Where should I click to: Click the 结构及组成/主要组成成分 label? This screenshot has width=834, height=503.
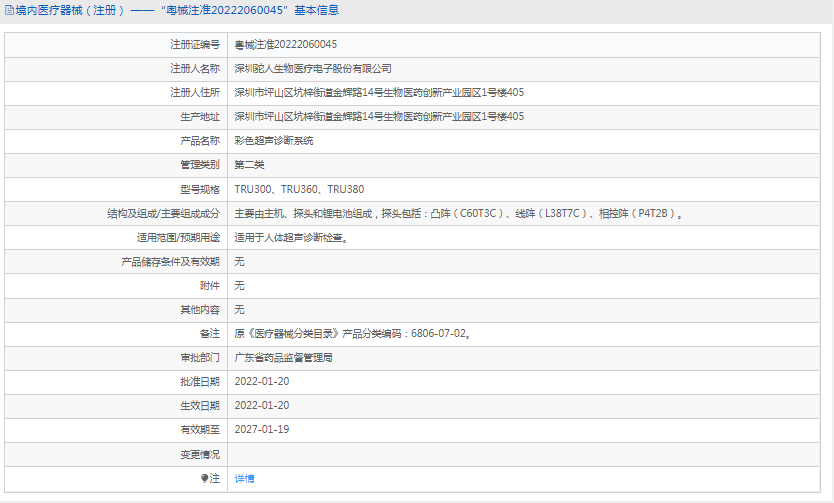(163, 213)
